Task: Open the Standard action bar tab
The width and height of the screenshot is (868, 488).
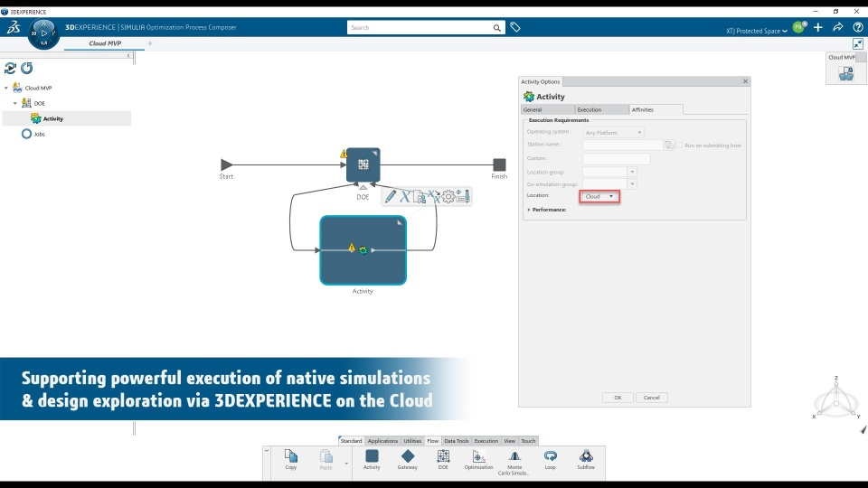Action: coord(351,441)
